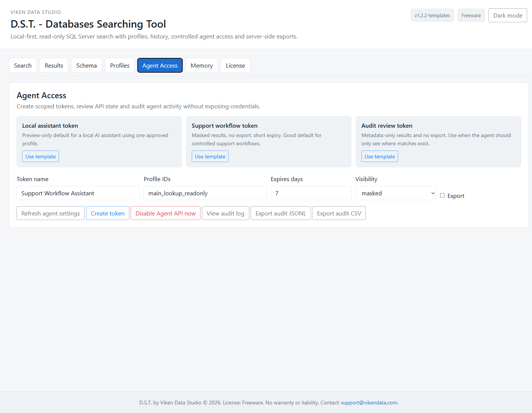532x413 pixels.
Task: Click the Local assistant token heading
Action: point(50,126)
